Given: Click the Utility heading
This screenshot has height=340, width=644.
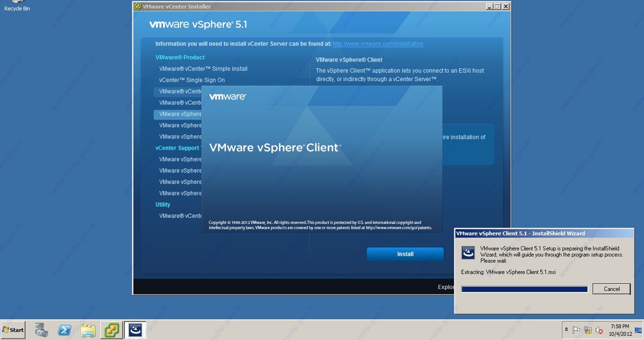Looking at the screenshot, I should pos(163,205).
